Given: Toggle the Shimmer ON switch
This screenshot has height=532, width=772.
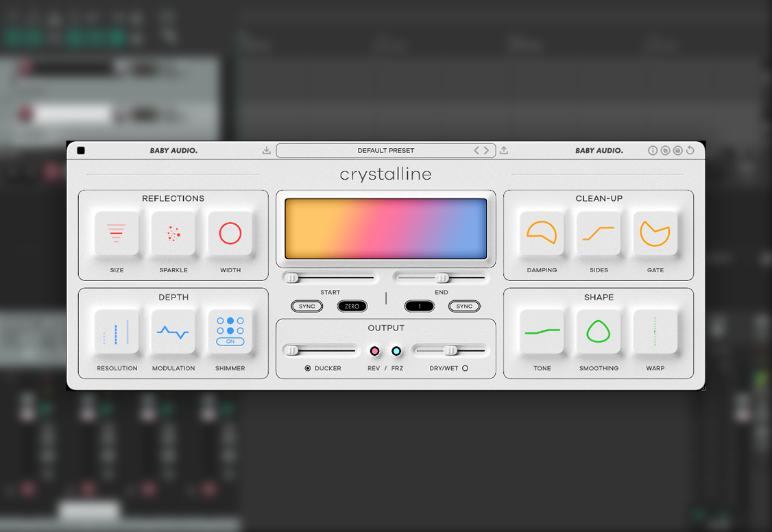Looking at the screenshot, I should pyautogui.click(x=230, y=341).
